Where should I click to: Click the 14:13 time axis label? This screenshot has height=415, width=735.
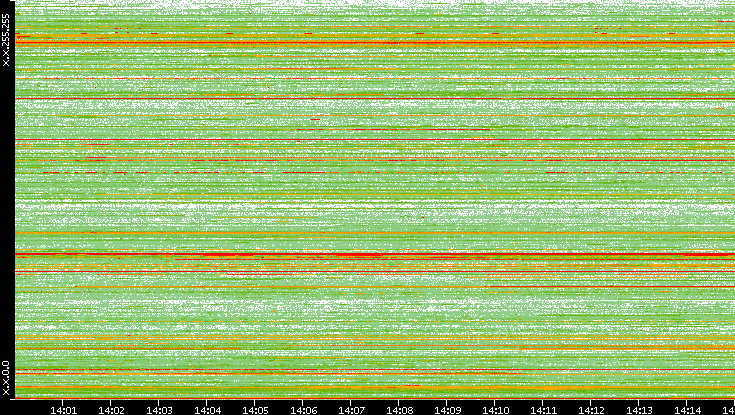click(639, 410)
